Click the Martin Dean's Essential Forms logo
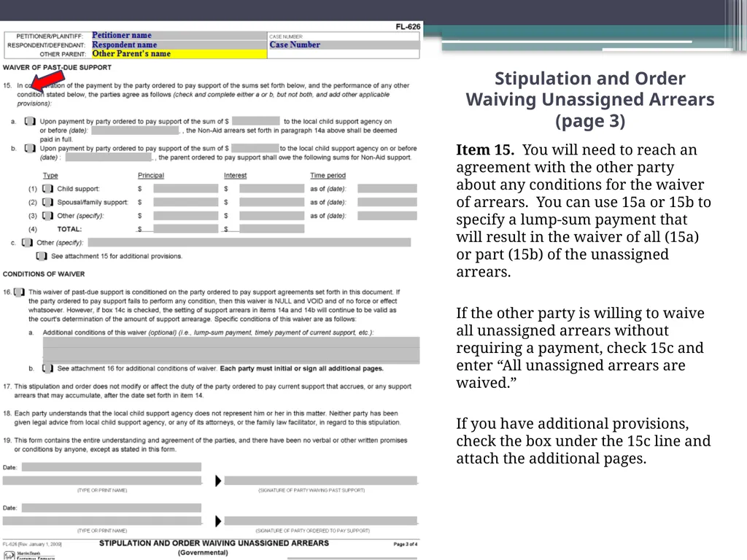The height and width of the screenshot is (560, 747). click(29, 555)
